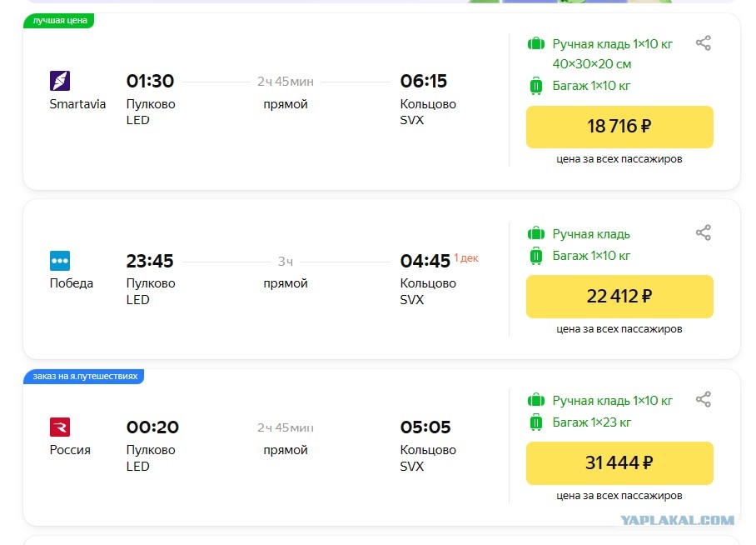Click the share icon on Победа flight

click(704, 232)
